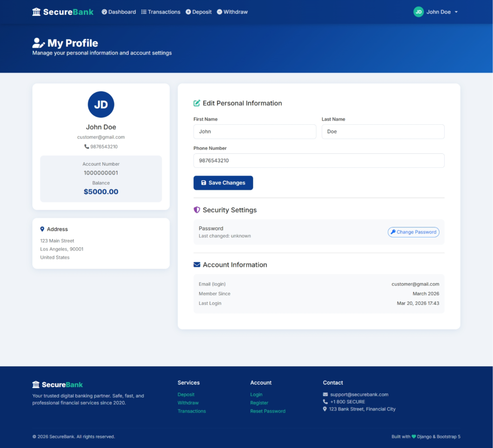Click the shield icon beside Security Settings

pyautogui.click(x=197, y=210)
